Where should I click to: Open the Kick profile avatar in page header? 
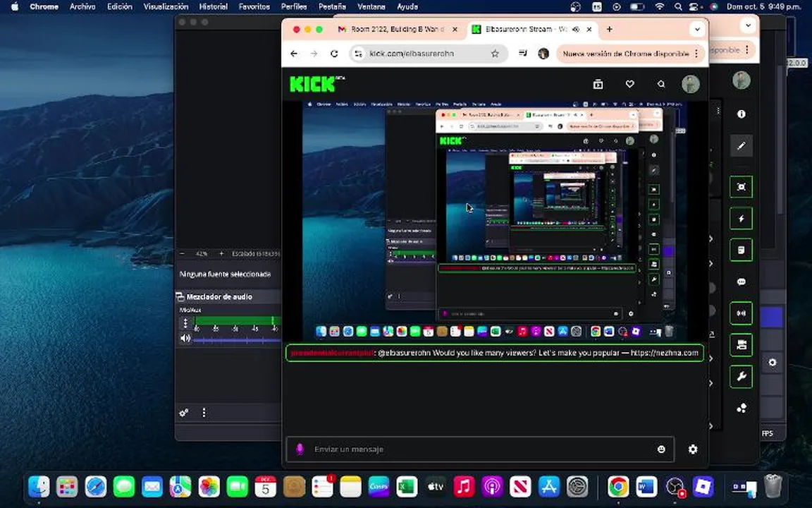pyautogui.click(x=690, y=84)
